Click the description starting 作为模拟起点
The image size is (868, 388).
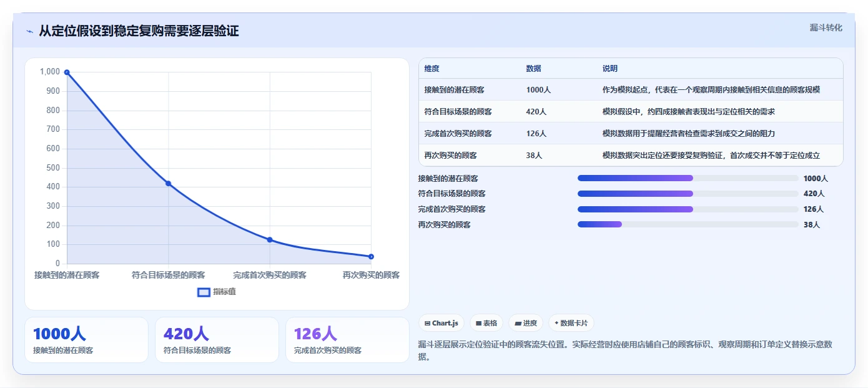(x=711, y=90)
